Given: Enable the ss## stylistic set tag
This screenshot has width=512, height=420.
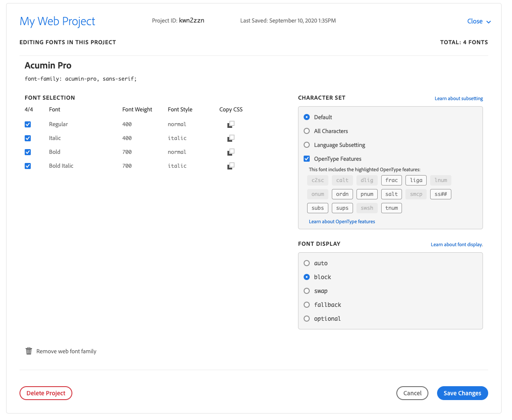Looking at the screenshot, I should click(x=441, y=194).
